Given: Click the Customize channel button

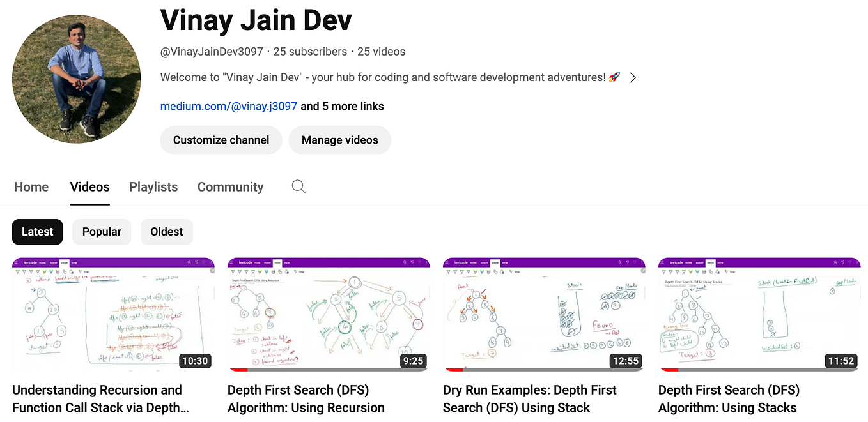Looking at the screenshot, I should coord(221,140).
